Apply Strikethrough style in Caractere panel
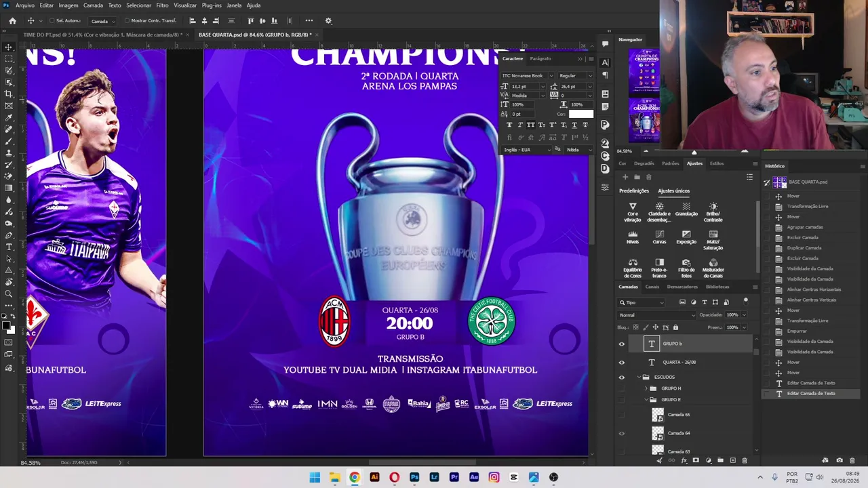Viewport: 868px width, 488px height. (585, 125)
